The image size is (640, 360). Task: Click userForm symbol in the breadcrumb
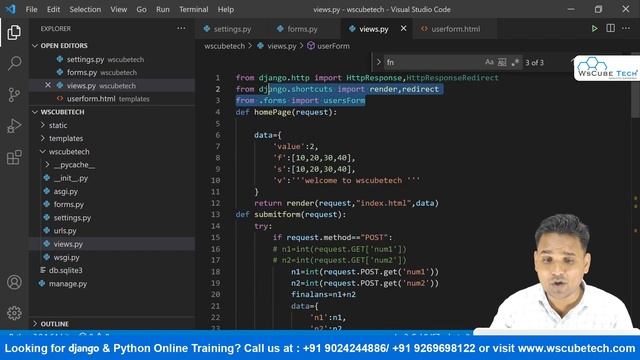point(333,46)
